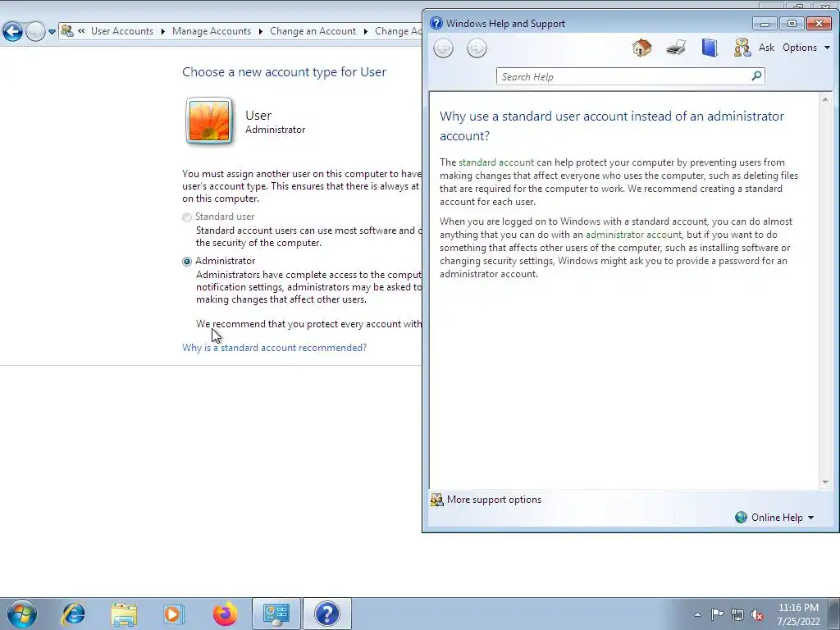This screenshot has width=840, height=630.
Task: Click the Control Panel forward arrow
Action: pos(34,31)
